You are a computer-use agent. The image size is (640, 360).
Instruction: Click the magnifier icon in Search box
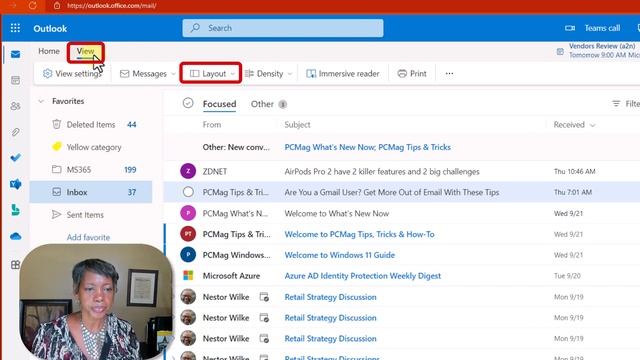tap(196, 28)
